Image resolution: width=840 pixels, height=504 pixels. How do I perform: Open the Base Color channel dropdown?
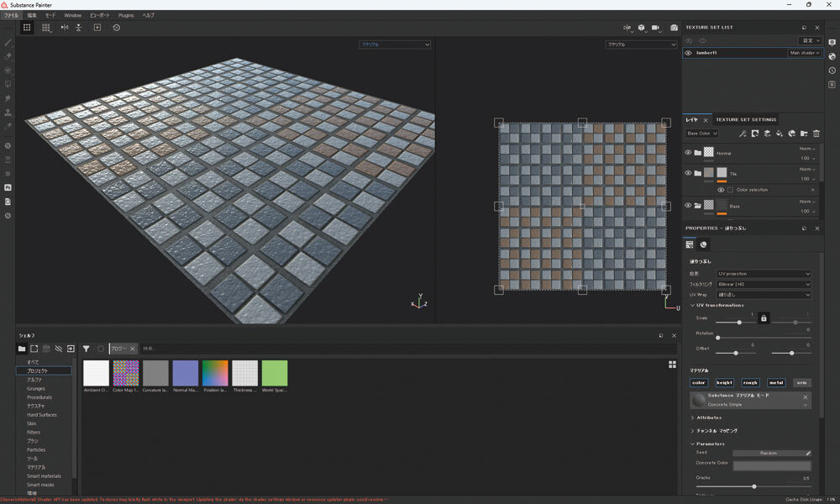[x=703, y=134]
